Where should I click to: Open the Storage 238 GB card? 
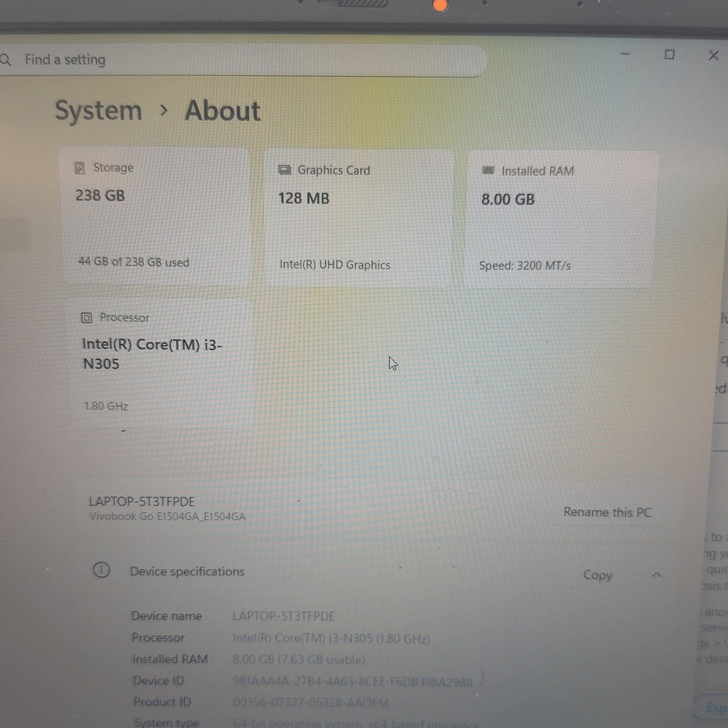(x=156, y=215)
